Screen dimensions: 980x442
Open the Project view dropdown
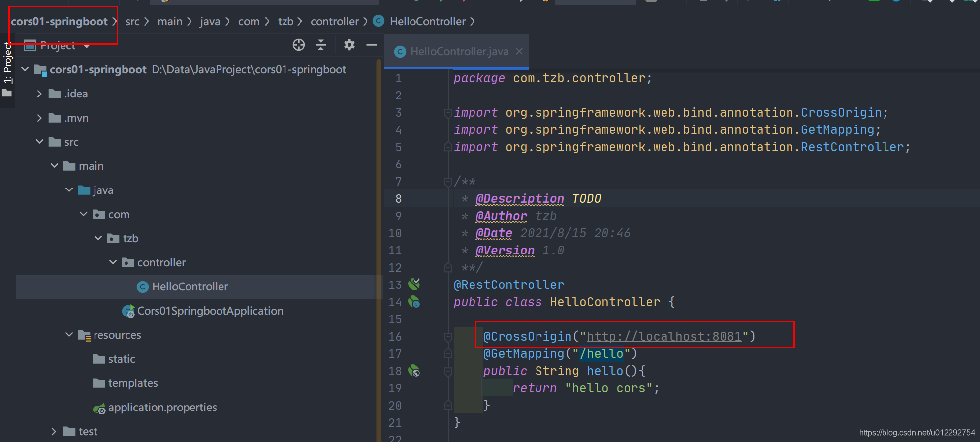(x=87, y=46)
